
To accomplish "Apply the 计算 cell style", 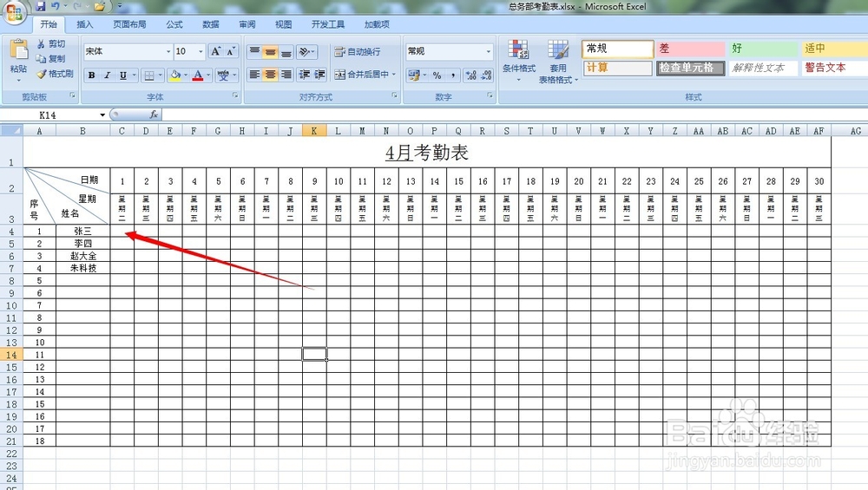I will point(617,68).
